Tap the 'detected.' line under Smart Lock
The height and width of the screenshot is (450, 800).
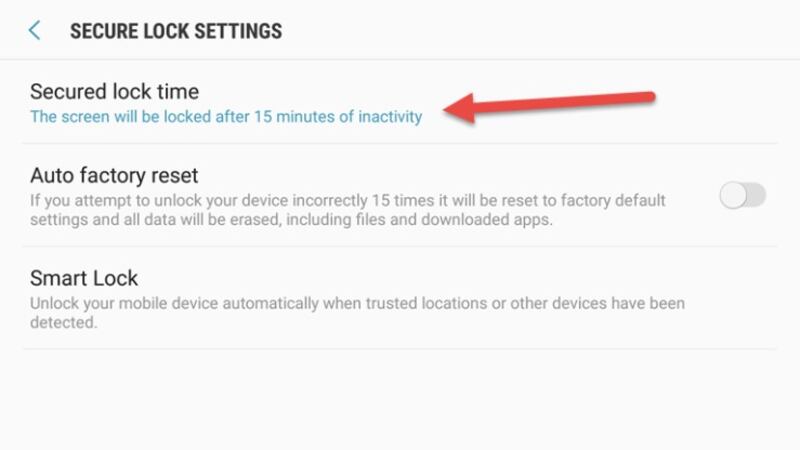[x=63, y=322]
